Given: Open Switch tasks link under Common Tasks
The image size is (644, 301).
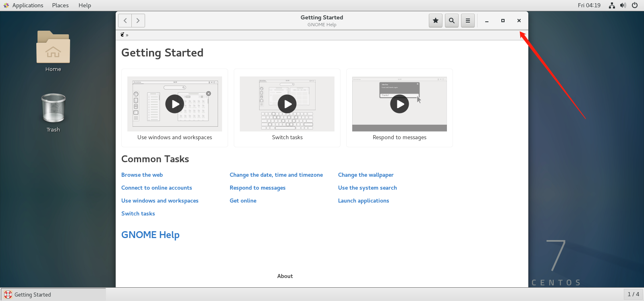Looking at the screenshot, I should coord(138,213).
